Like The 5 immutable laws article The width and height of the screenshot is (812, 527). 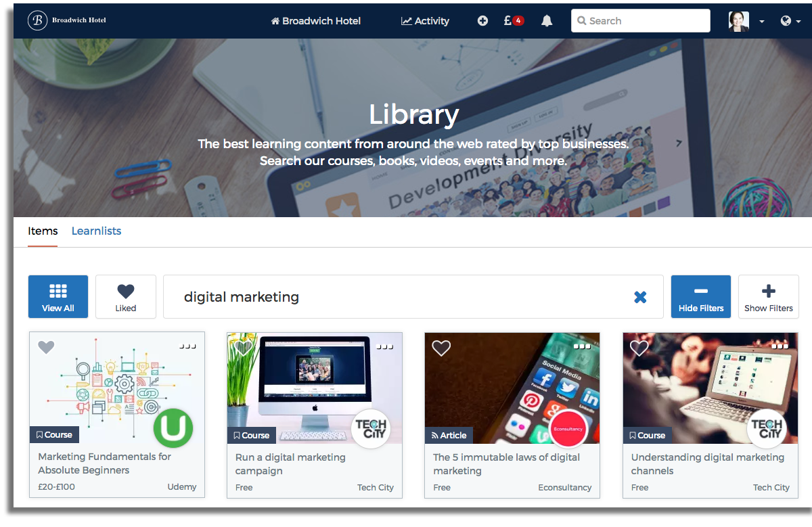(441, 347)
